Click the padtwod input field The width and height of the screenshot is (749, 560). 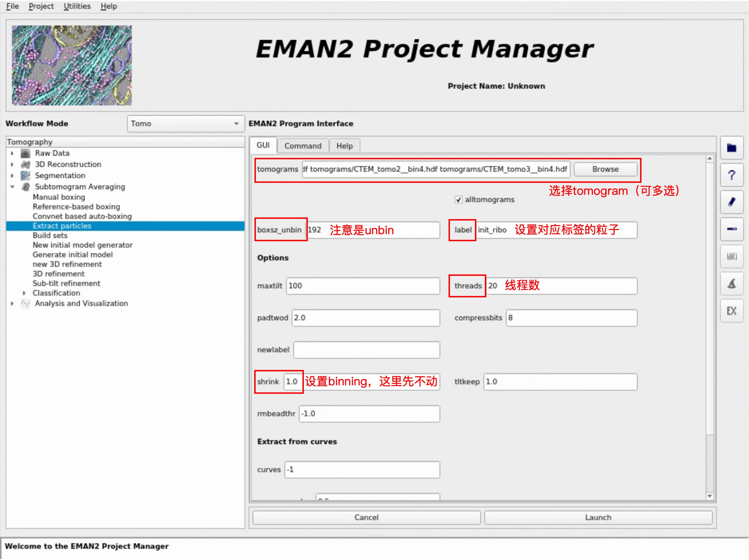[366, 318]
